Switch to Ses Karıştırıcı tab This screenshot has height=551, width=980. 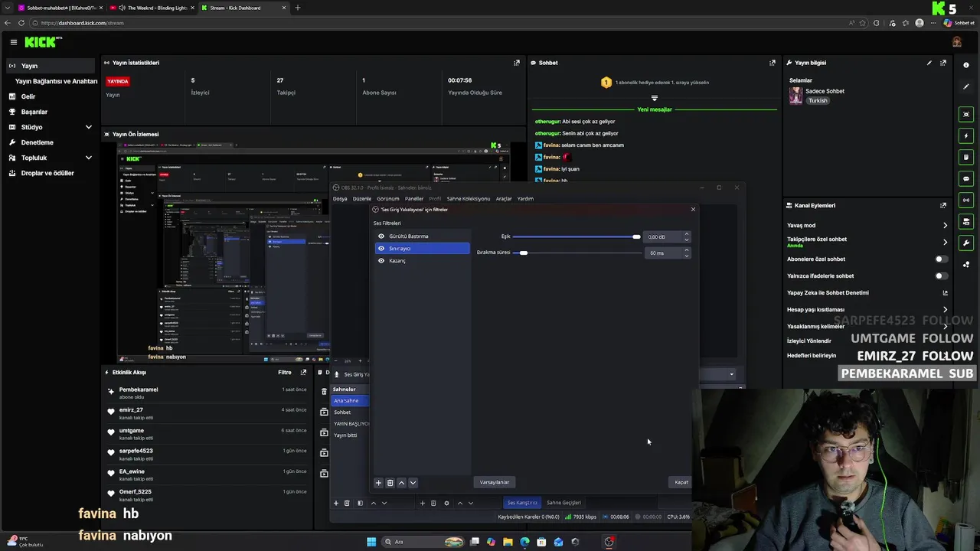pyautogui.click(x=522, y=503)
